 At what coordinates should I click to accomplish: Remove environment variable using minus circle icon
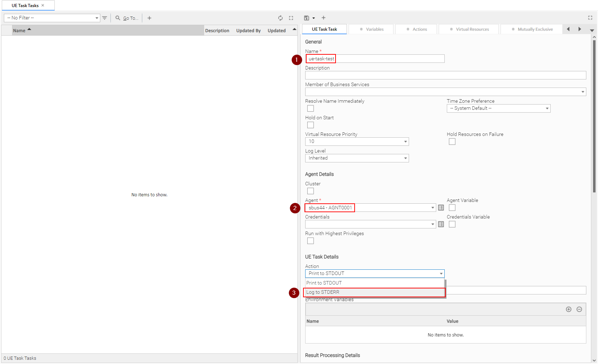(579, 310)
